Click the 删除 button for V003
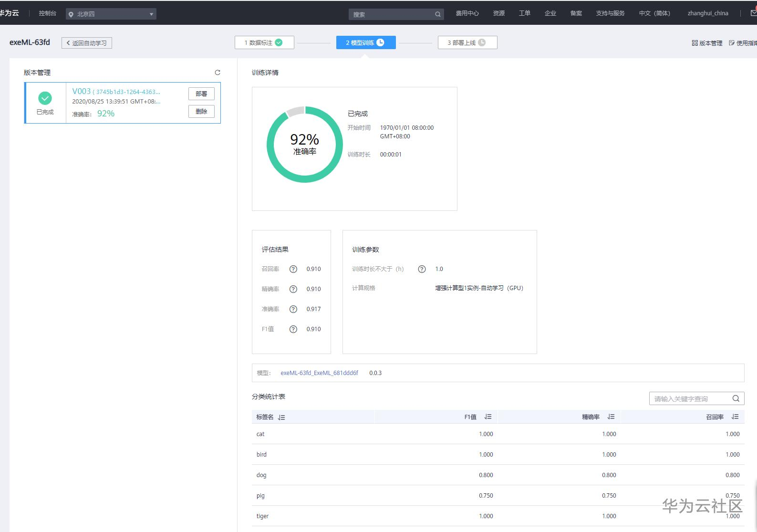Screen dimensions: 757x532 [x=201, y=112]
